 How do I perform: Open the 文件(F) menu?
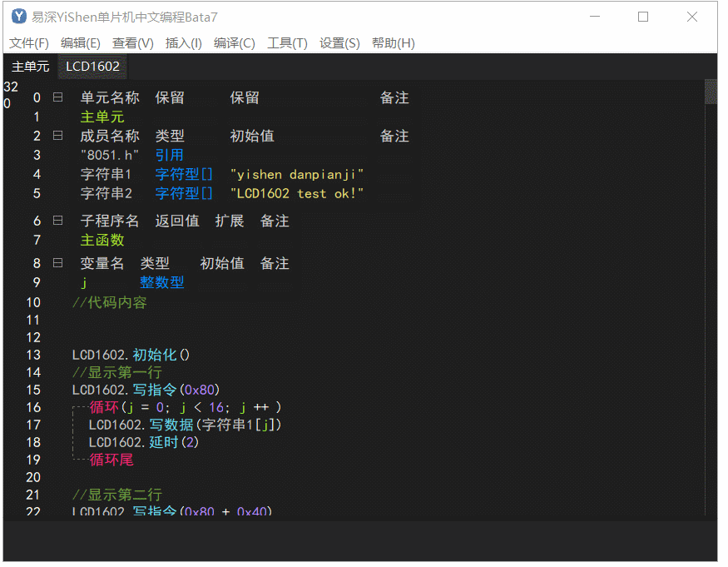pos(29,43)
